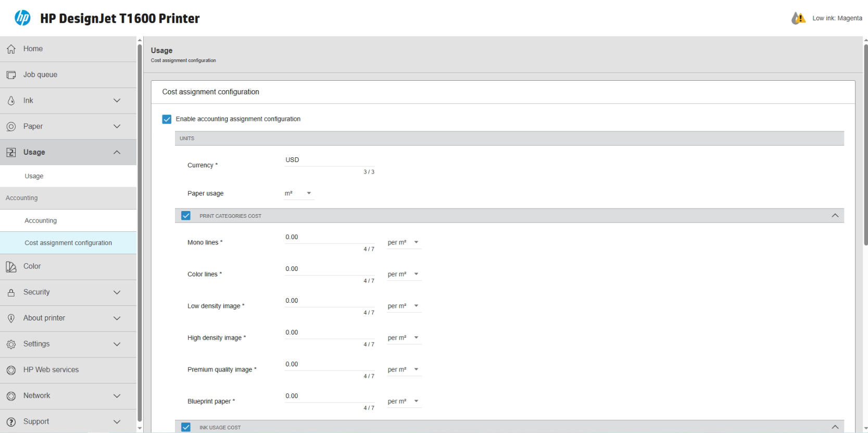Click the Usage sidebar icon
Image resolution: width=868 pixels, height=433 pixels.
11,153
